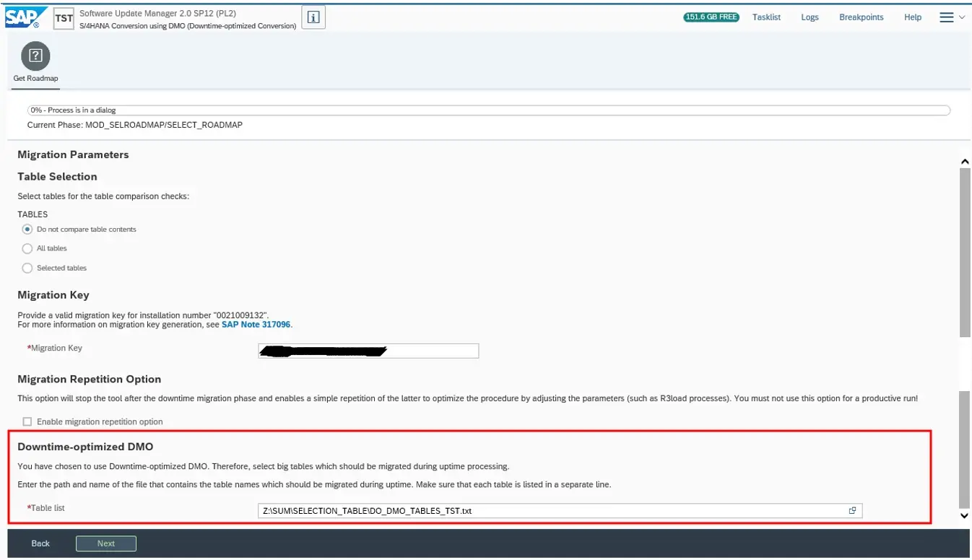Click the Software Update Manager 2.0 SP12 title
Image resolution: width=972 pixels, height=560 pixels.
157,13
